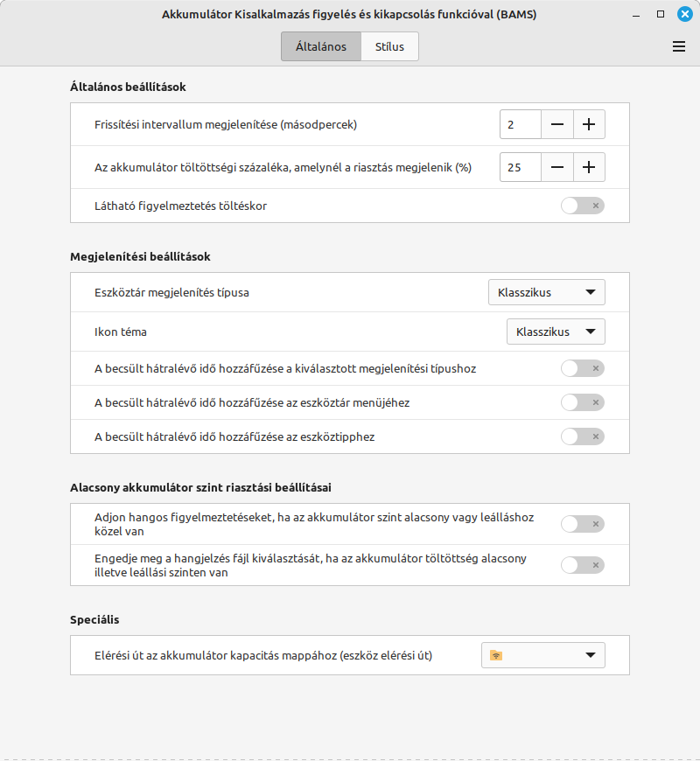Close the BAMS settings window
700x761 pixels.
point(684,14)
